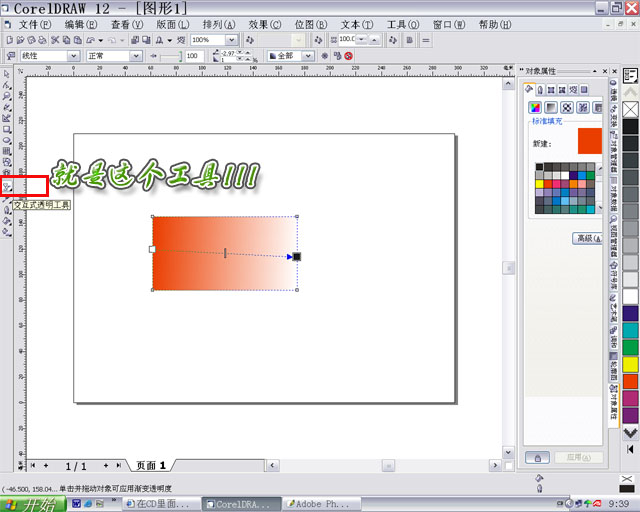Switch to the 页面 1 page tab
Viewport: 640px width, 512px height.
tap(151, 465)
